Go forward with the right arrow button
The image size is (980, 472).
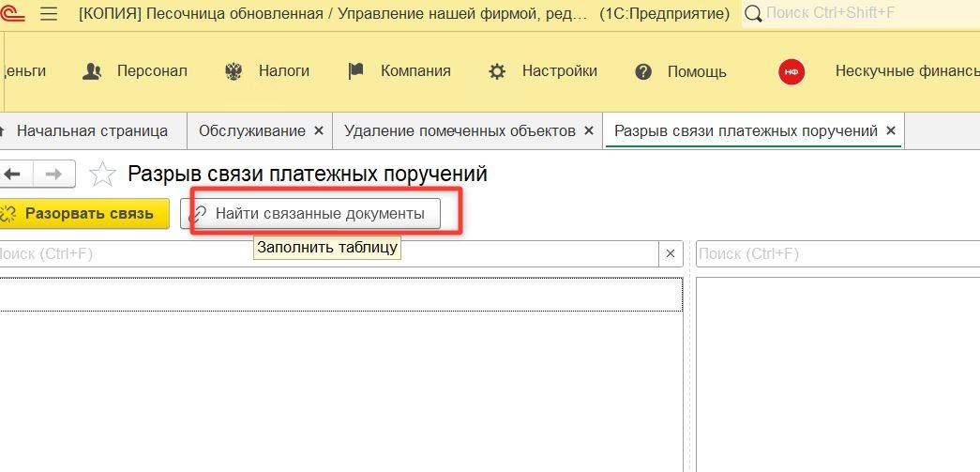[54, 174]
